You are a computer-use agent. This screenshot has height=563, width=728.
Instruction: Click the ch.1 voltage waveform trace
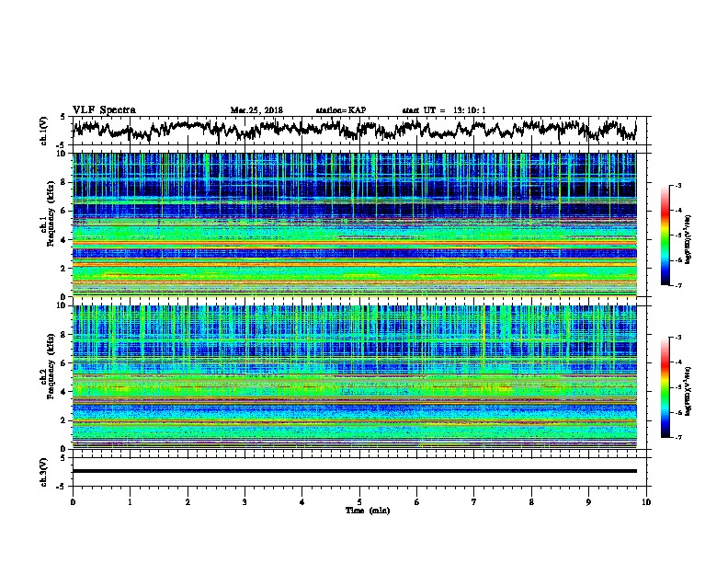tap(354, 130)
